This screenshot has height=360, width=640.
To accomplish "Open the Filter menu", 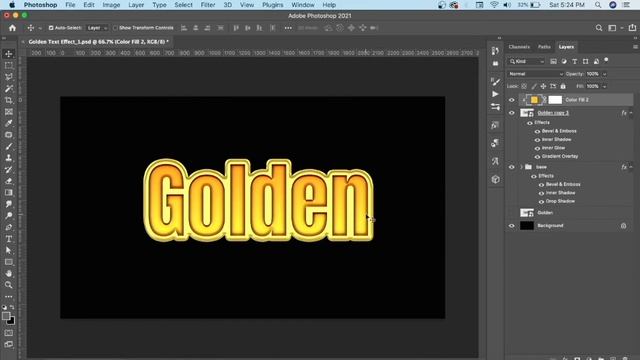I will click(x=208, y=5).
